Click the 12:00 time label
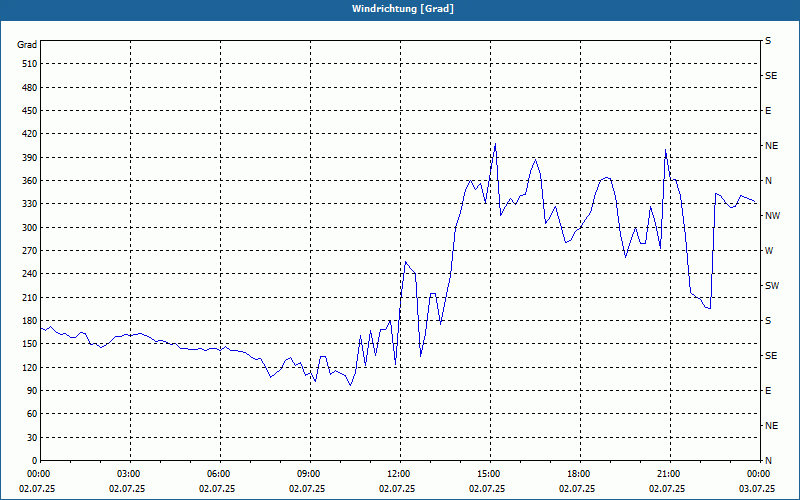This screenshot has width=800, height=500. click(397, 474)
